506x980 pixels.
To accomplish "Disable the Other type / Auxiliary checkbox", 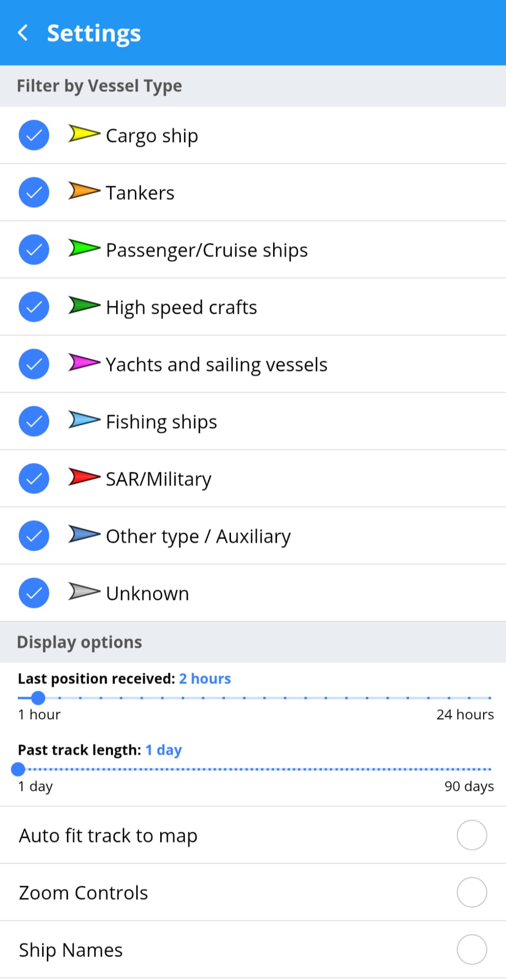I will click(34, 535).
